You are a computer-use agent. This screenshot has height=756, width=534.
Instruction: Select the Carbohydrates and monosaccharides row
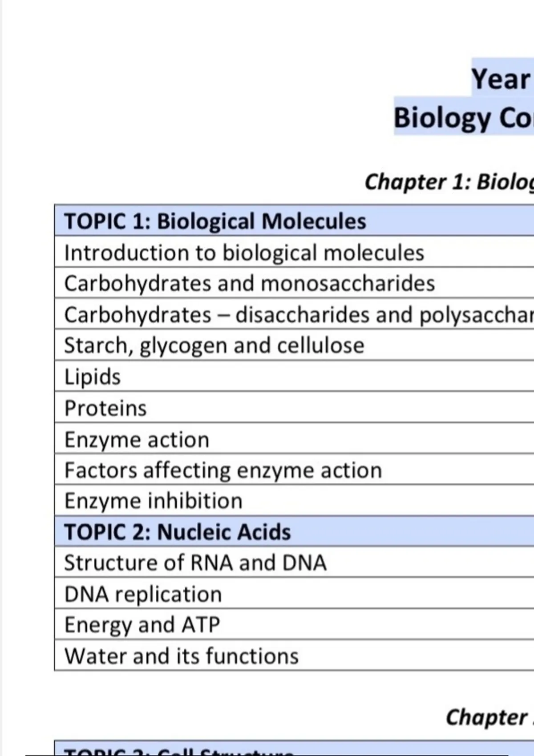click(249, 283)
